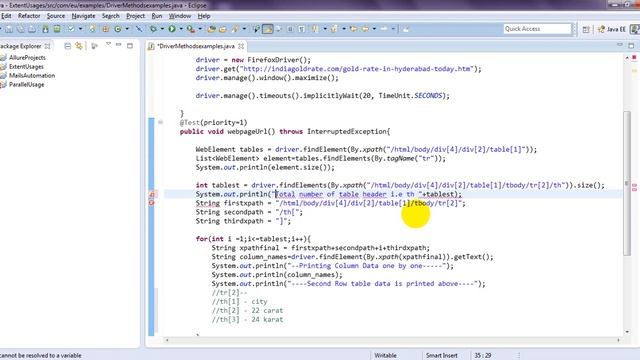Viewport: 640px width, 360px height.
Task: Open the Help menu
Action: pos(204,16)
